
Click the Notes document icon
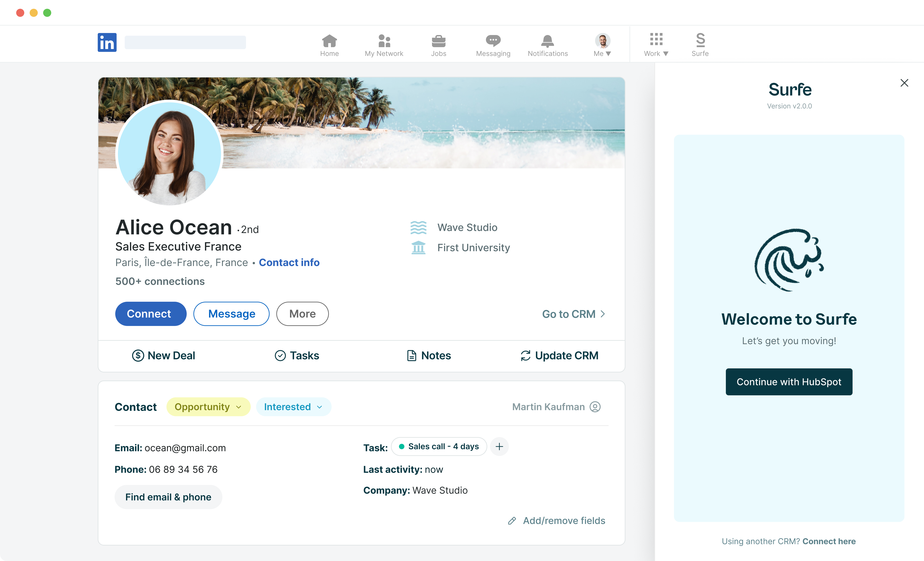coord(410,355)
